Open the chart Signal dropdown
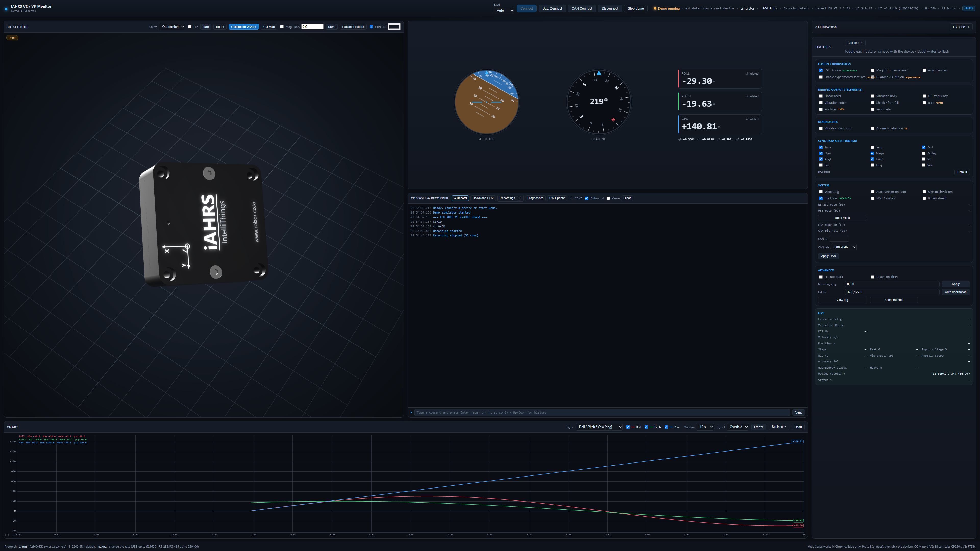This screenshot has width=980, height=551. (599, 427)
